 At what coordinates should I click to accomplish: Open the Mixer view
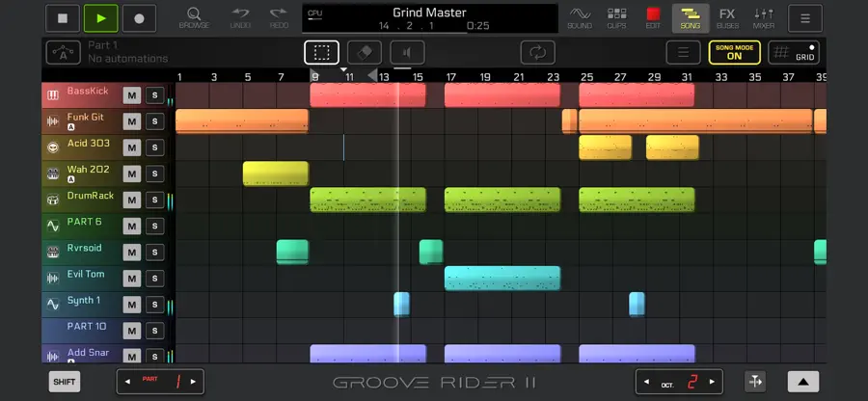(x=764, y=18)
